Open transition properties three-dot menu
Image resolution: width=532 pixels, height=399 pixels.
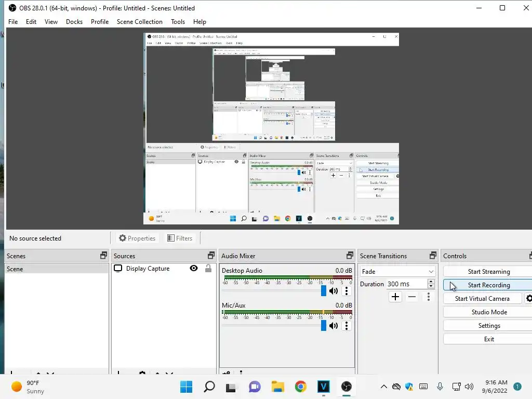point(429,297)
